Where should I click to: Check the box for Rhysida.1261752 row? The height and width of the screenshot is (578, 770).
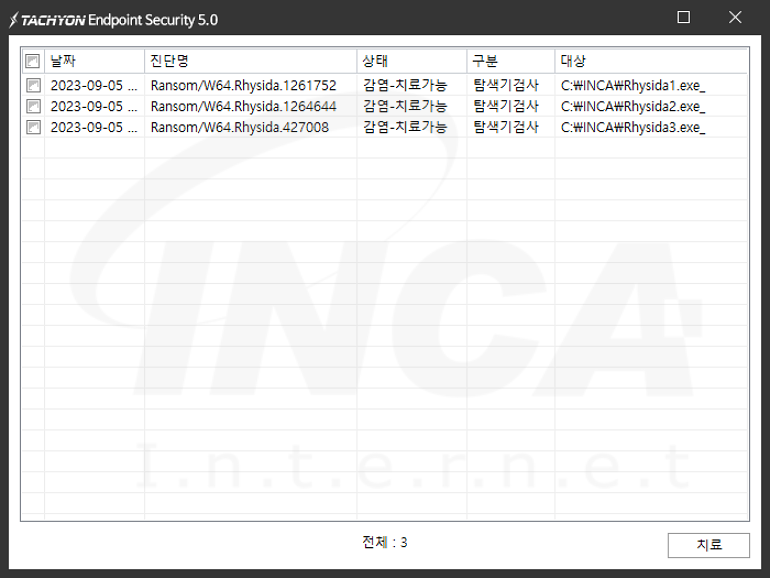point(33,85)
